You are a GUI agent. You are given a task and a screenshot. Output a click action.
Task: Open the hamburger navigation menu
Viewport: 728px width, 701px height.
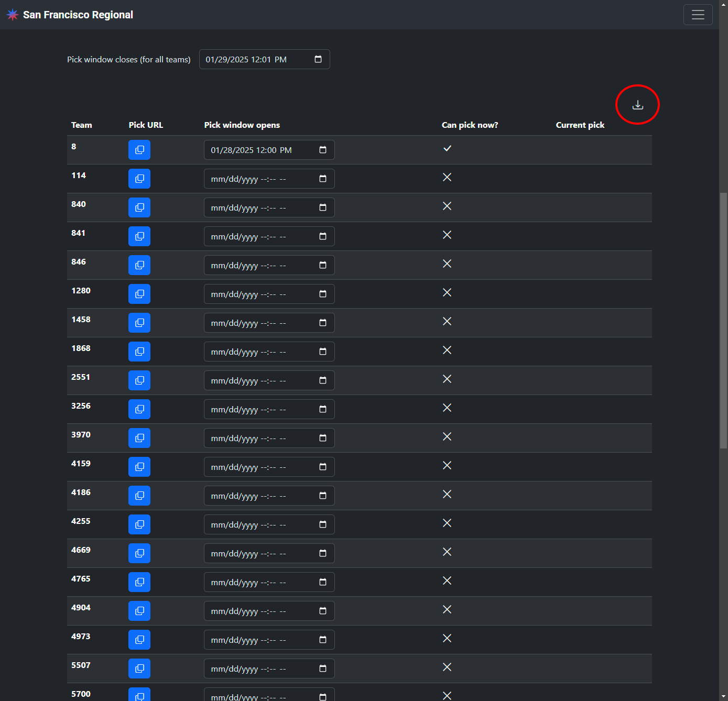698,15
